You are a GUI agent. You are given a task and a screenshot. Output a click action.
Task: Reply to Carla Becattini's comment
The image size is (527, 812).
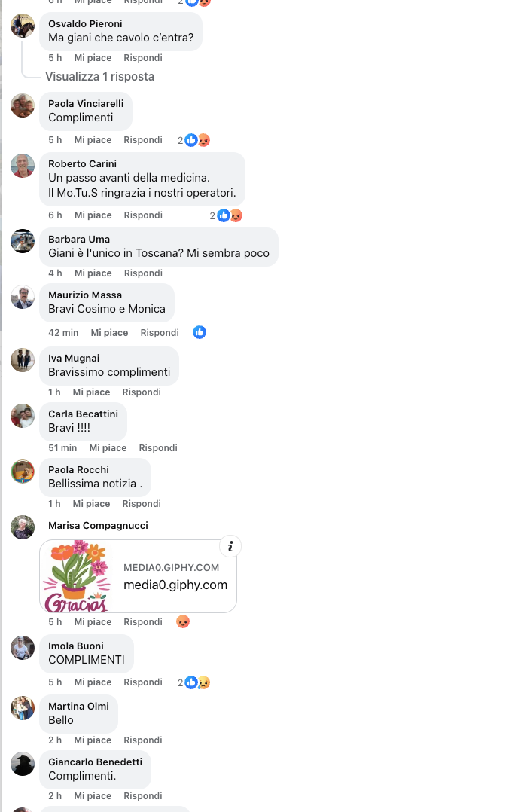(158, 448)
